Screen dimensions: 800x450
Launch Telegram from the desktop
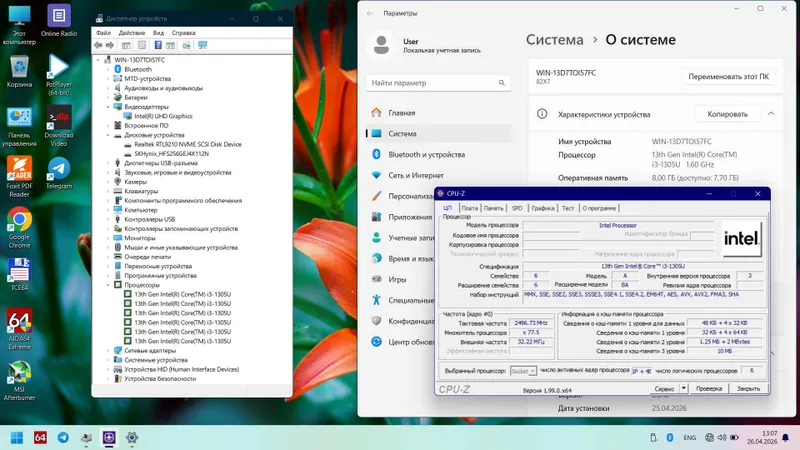point(59,173)
